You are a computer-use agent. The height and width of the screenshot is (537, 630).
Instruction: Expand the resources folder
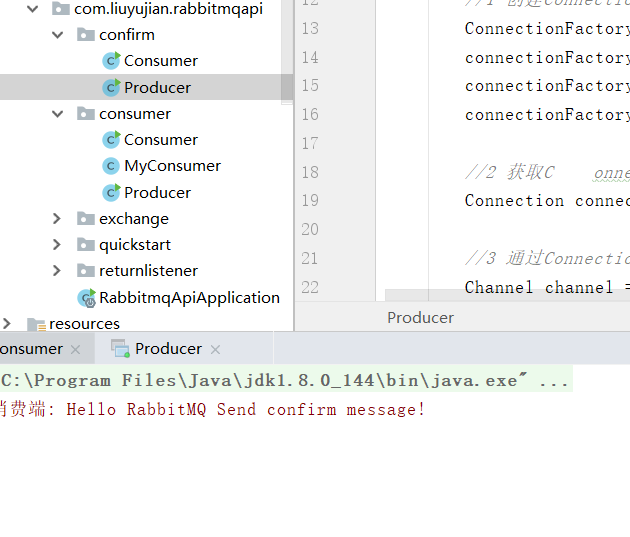(7, 324)
